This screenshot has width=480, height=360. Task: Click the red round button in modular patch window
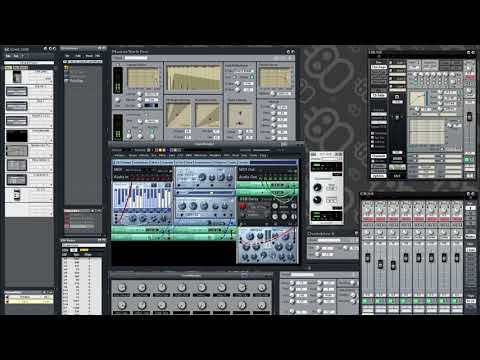243,206
